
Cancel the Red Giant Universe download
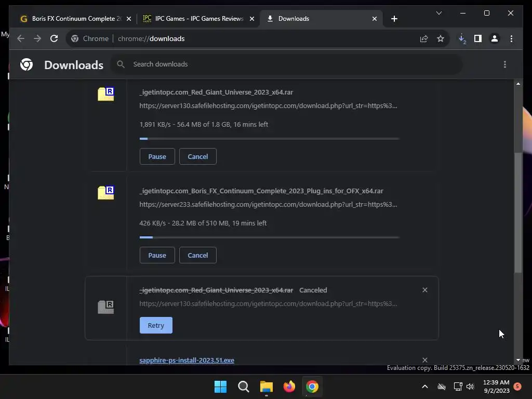click(x=198, y=156)
